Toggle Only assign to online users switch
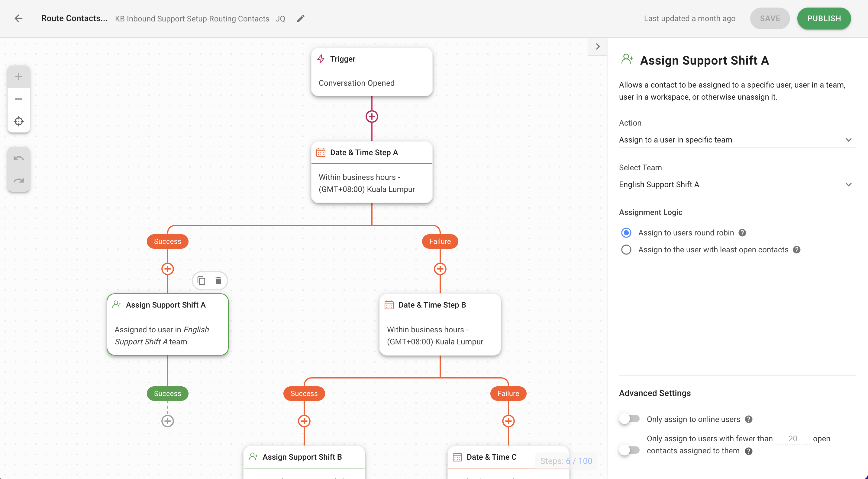The width and height of the screenshot is (868, 479). [629, 420]
